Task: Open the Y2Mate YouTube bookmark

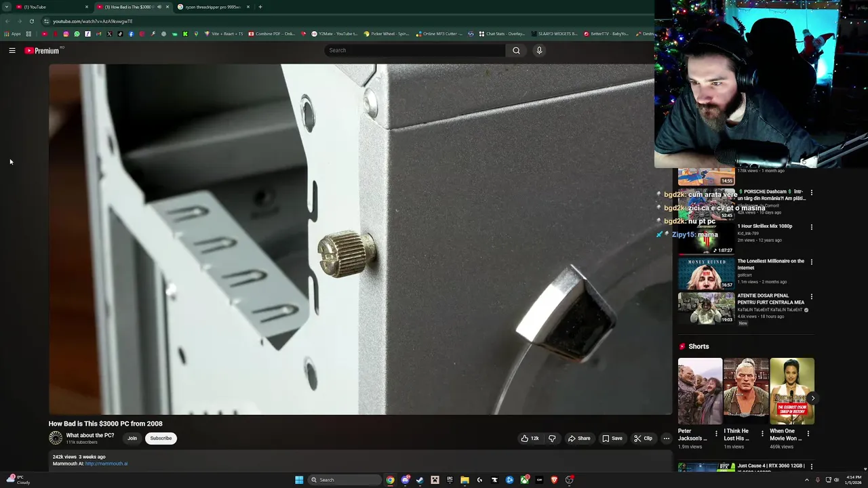Action: [x=334, y=34]
